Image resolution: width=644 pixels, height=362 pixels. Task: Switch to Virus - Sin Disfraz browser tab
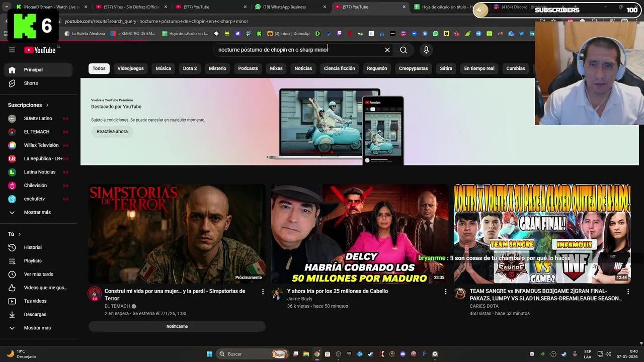click(x=131, y=7)
